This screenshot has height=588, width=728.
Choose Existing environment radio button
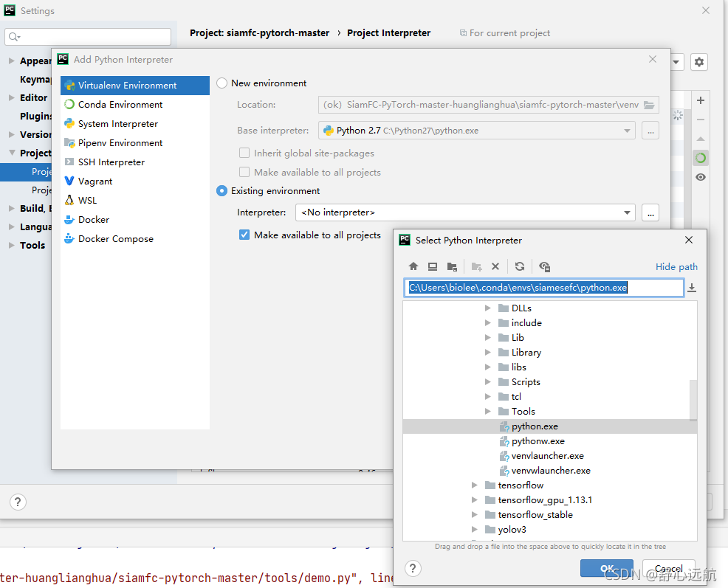(x=222, y=191)
